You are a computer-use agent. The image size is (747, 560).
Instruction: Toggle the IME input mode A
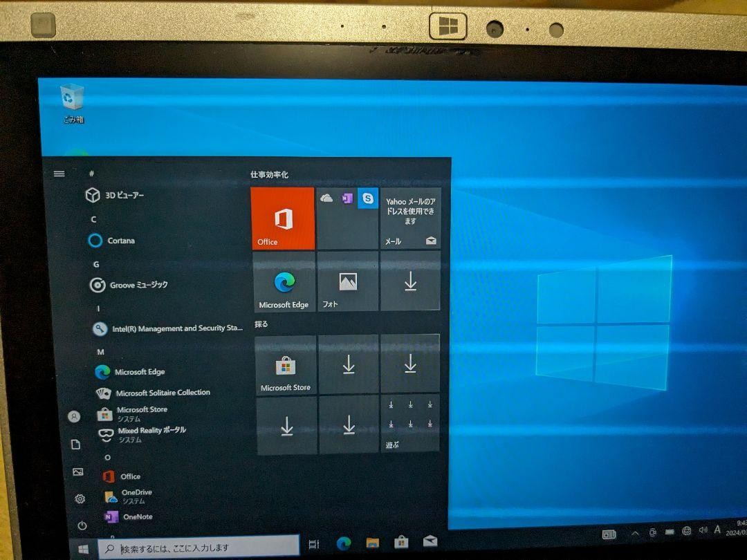coord(717,529)
